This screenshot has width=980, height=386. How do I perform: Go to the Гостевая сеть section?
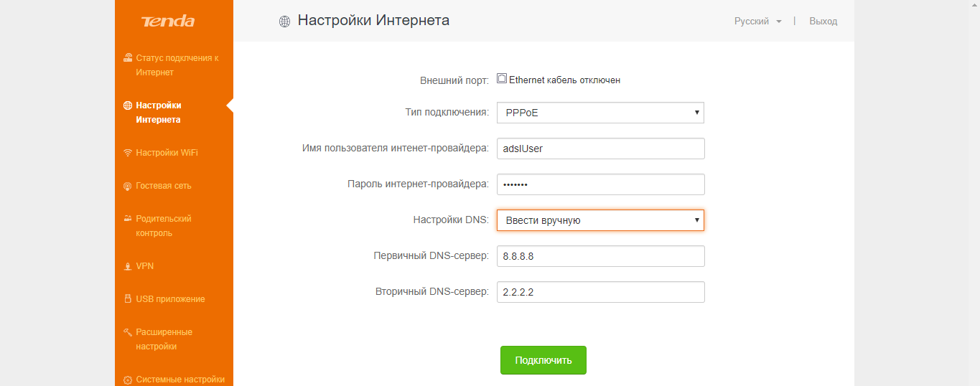(x=164, y=186)
